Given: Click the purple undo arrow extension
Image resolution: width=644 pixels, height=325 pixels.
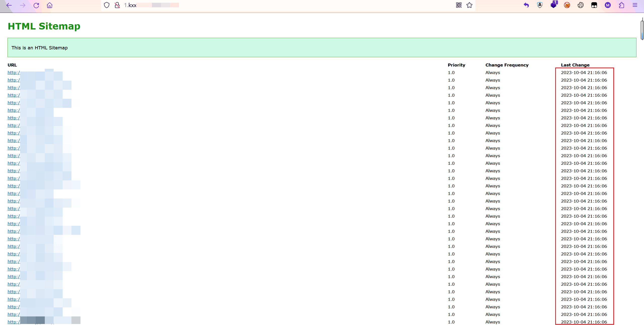Looking at the screenshot, I should (x=526, y=5).
